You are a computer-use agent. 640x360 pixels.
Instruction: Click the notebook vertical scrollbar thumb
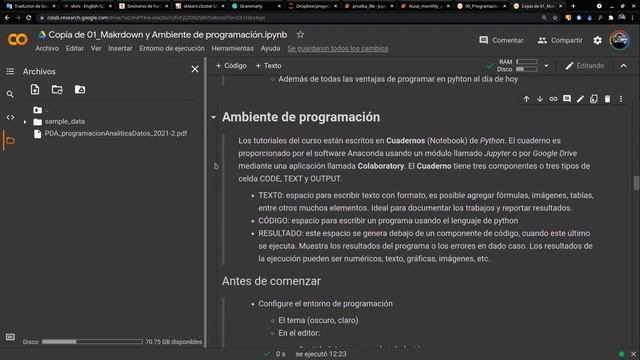(x=636, y=183)
